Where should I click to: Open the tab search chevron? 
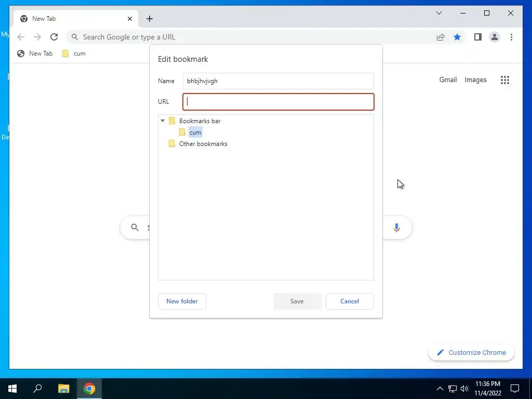pos(438,13)
